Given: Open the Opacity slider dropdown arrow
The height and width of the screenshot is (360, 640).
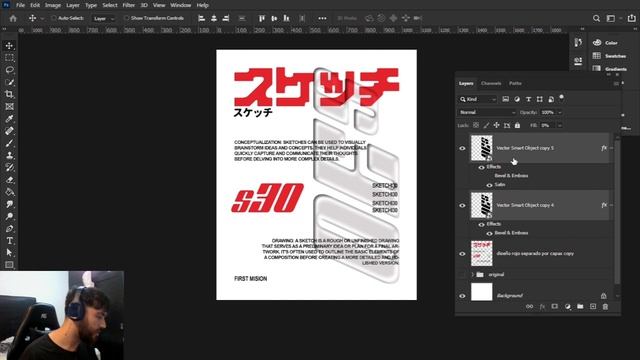Looking at the screenshot, I should 560,112.
